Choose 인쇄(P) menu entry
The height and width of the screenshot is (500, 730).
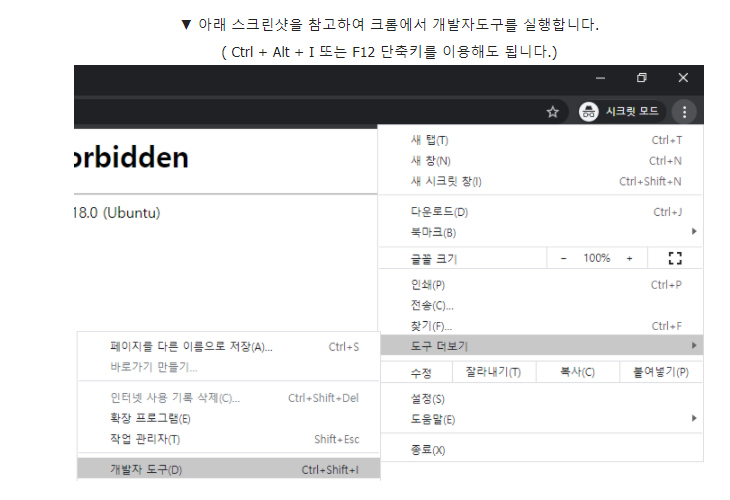coord(541,284)
